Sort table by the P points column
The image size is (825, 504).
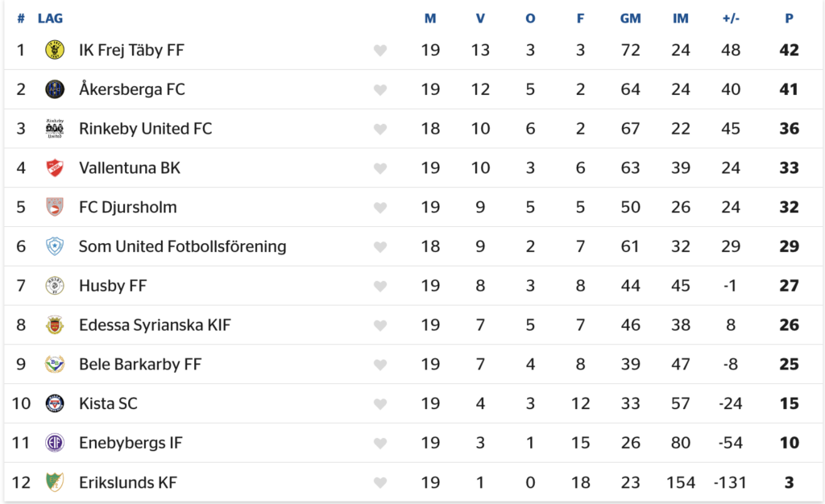coord(789,19)
